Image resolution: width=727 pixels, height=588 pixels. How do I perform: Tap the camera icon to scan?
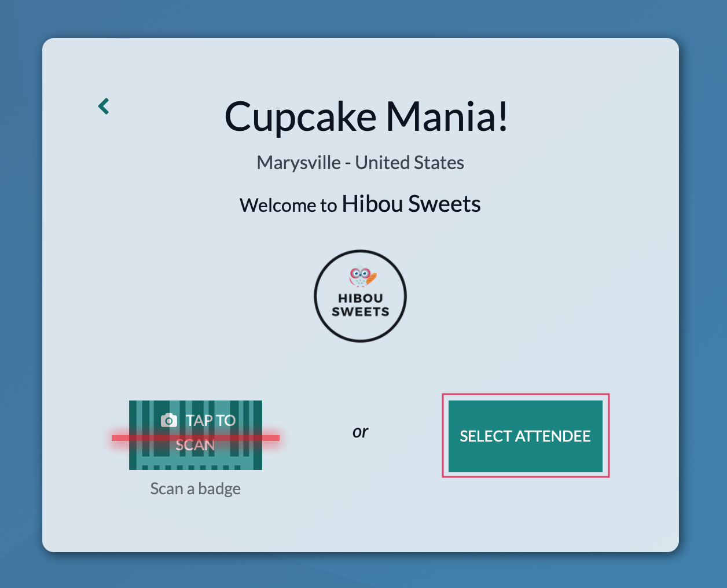pos(169,420)
